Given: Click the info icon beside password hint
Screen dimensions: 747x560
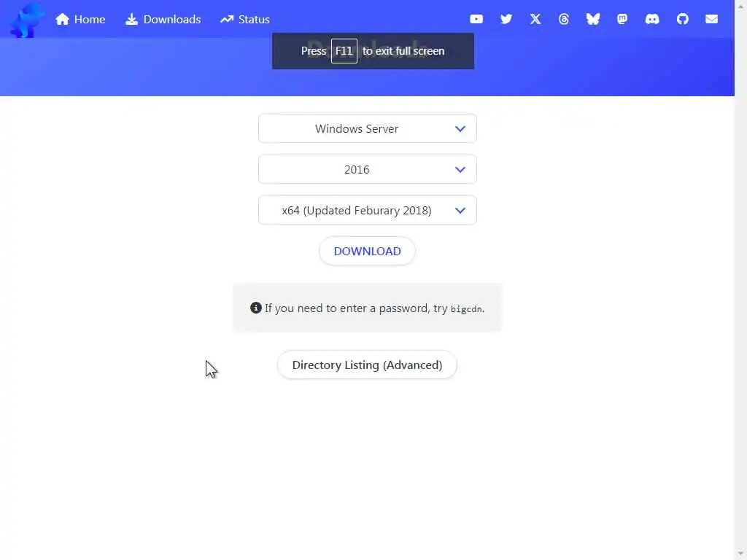Looking at the screenshot, I should pyautogui.click(x=256, y=308).
